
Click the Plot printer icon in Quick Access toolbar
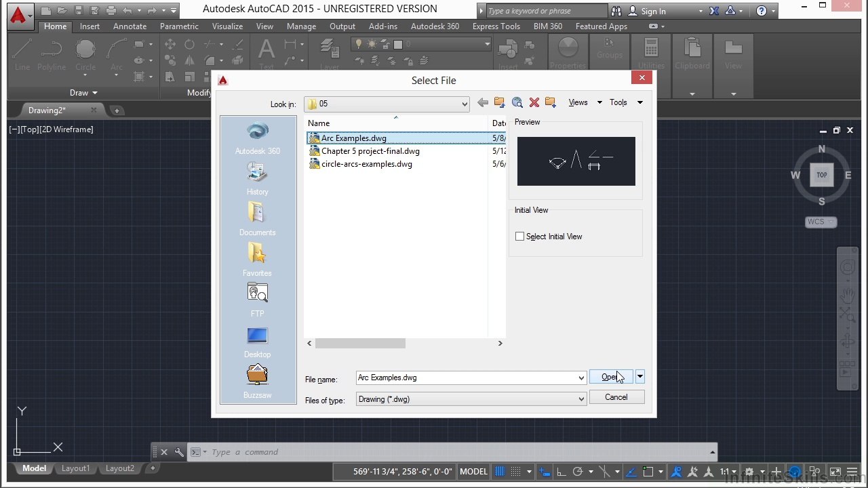point(111,11)
